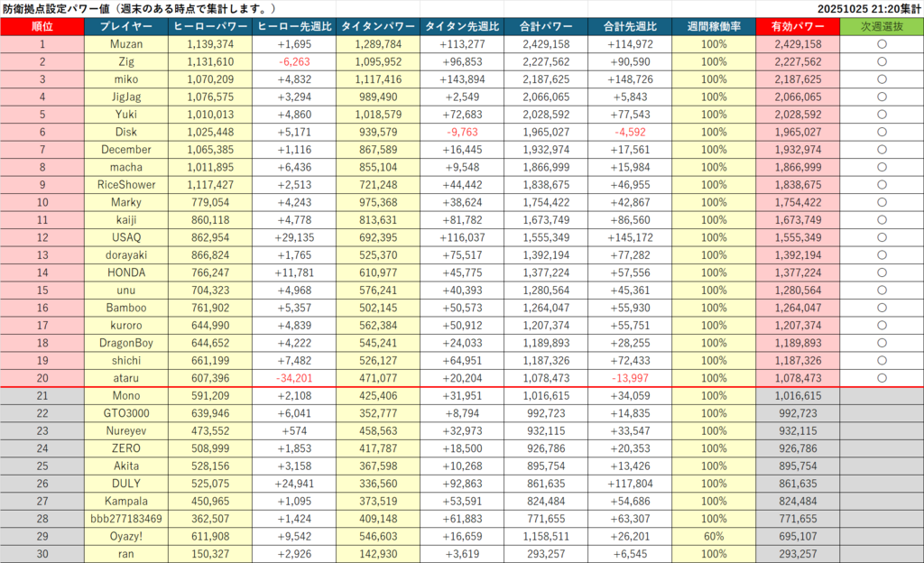This screenshot has width=924, height=563.
Task: Select the red -6,263 value in Zig's row
Action: [295, 62]
